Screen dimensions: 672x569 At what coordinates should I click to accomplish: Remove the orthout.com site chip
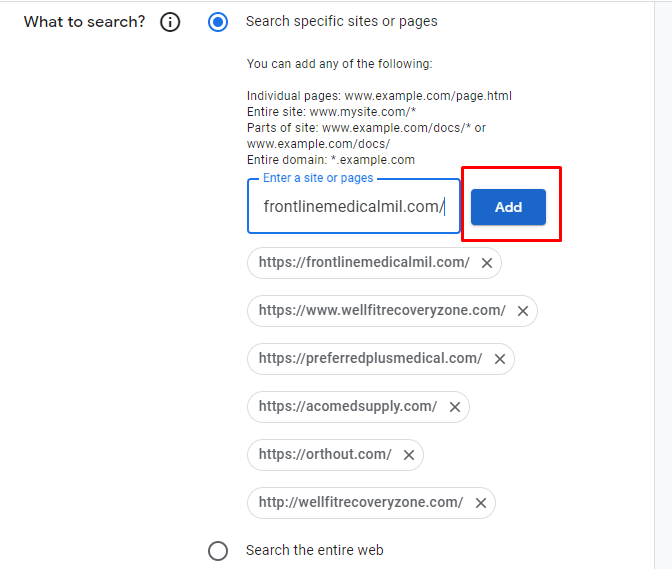coord(408,455)
